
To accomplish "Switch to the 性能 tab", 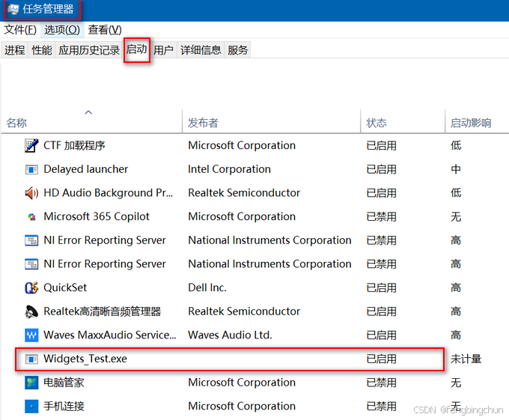I will click(42, 50).
